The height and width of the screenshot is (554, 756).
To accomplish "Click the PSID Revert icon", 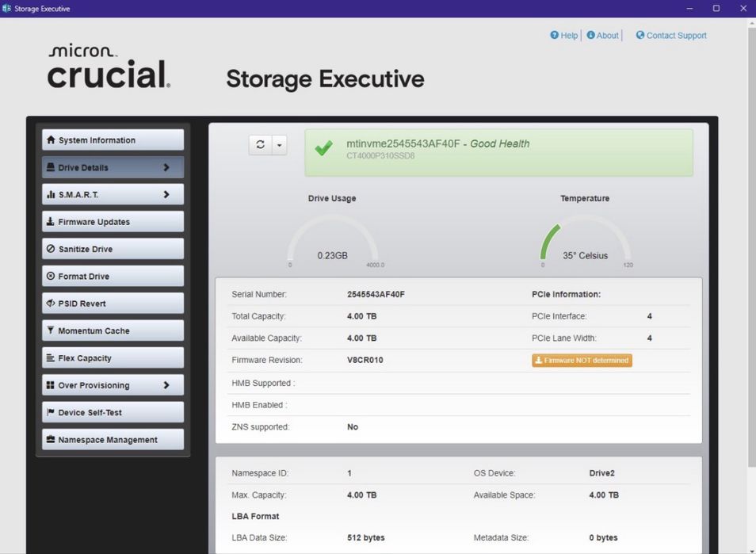I will point(50,304).
